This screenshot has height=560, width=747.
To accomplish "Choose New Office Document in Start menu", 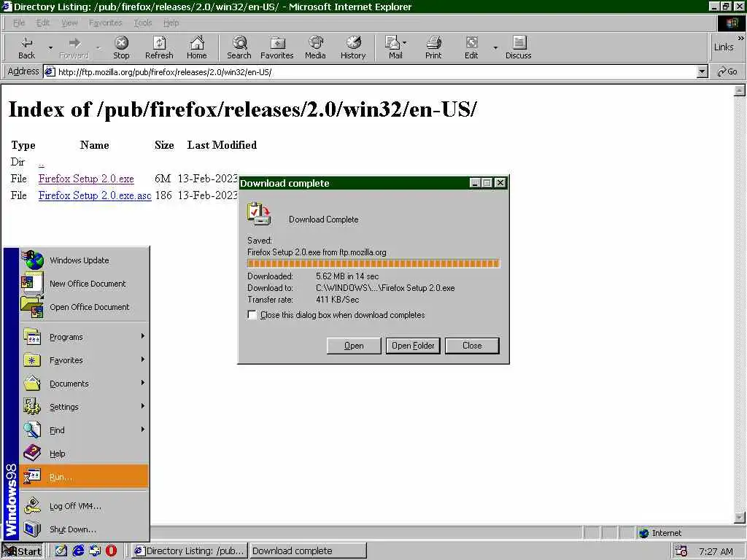I will pos(84,284).
